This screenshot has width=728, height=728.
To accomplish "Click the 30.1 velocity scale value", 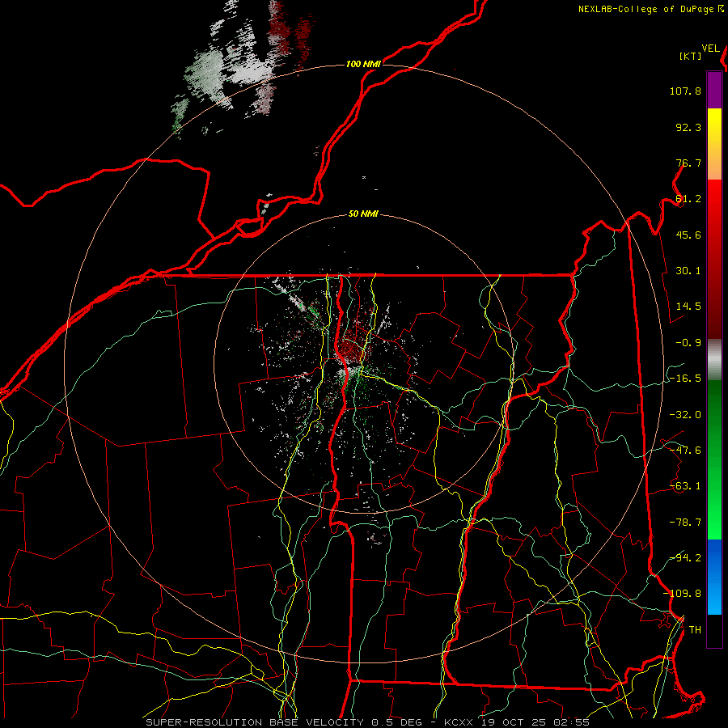I will 688,271.
